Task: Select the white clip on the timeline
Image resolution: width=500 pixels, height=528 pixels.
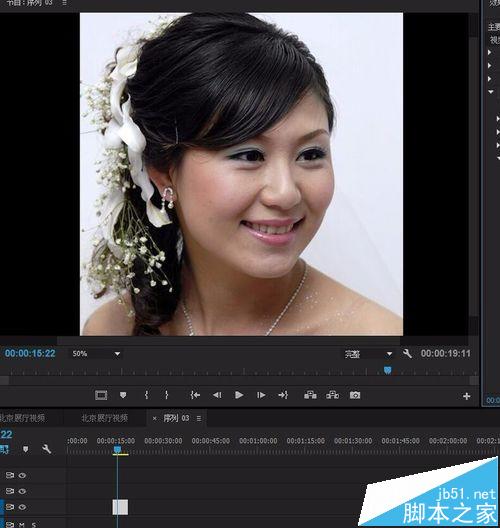Action: [120, 507]
